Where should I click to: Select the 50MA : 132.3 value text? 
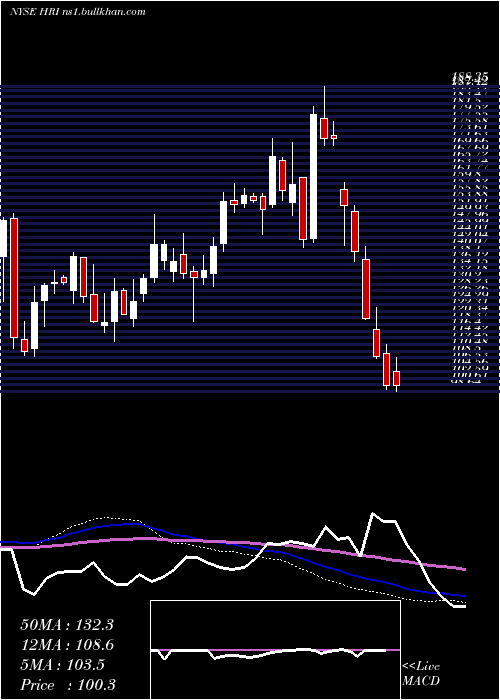pyautogui.click(x=67, y=625)
